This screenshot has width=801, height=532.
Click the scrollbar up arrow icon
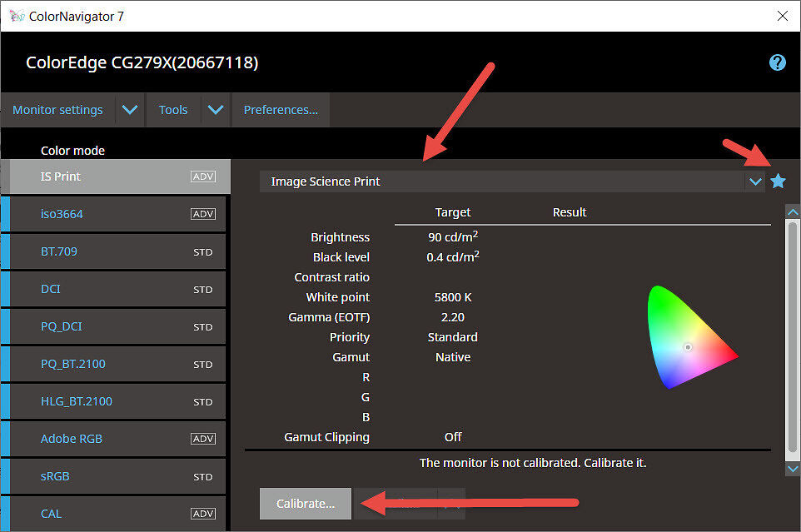(x=792, y=211)
